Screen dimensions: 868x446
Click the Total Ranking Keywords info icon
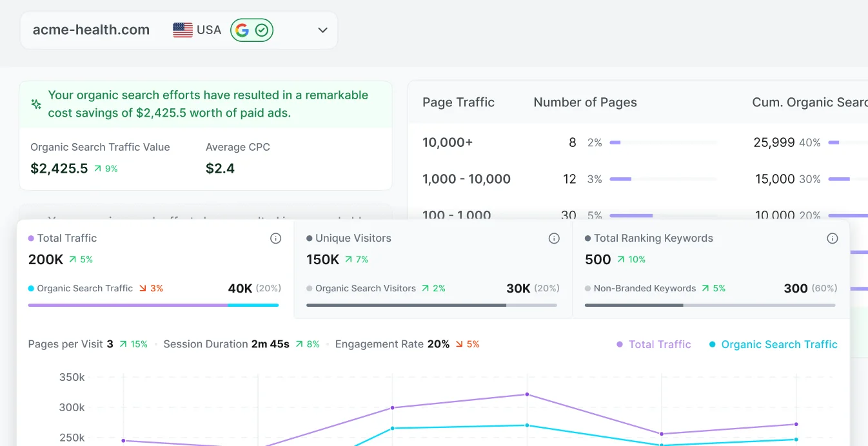[x=833, y=238]
